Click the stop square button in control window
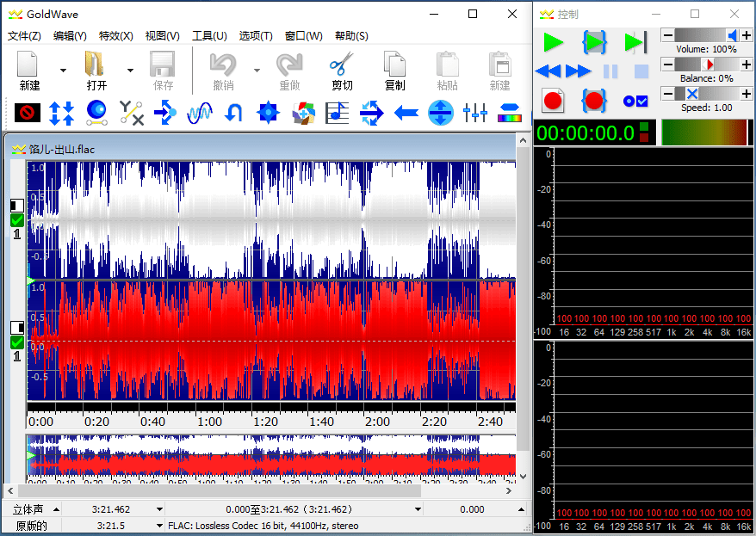Image resolution: width=756 pixels, height=536 pixels. point(641,71)
